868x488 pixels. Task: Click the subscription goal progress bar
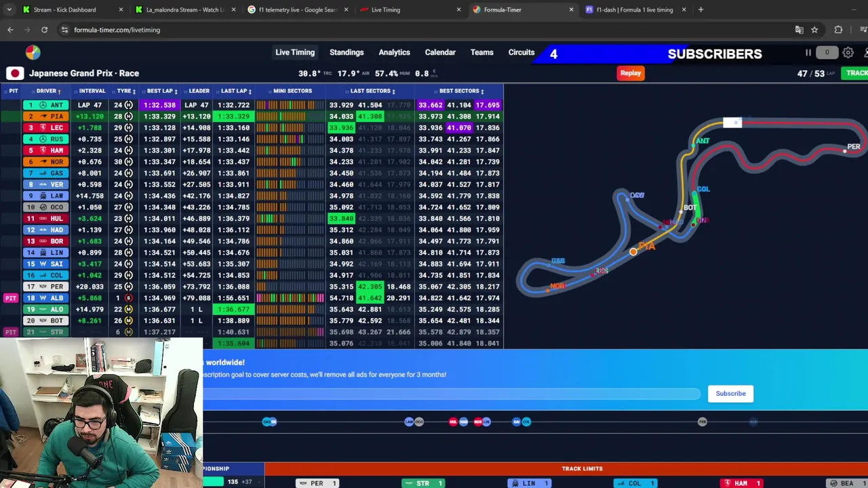[x=451, y=394]
